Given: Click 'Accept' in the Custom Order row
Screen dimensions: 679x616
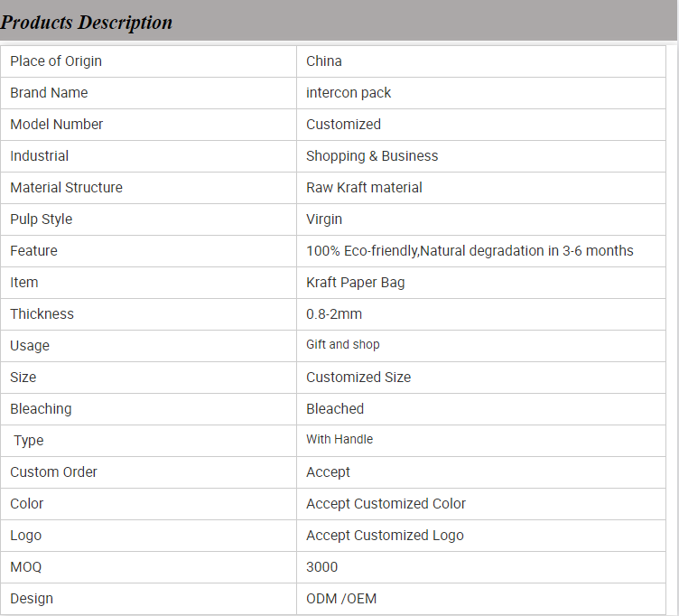Looking at the screenshot, I should coord(328,472).
